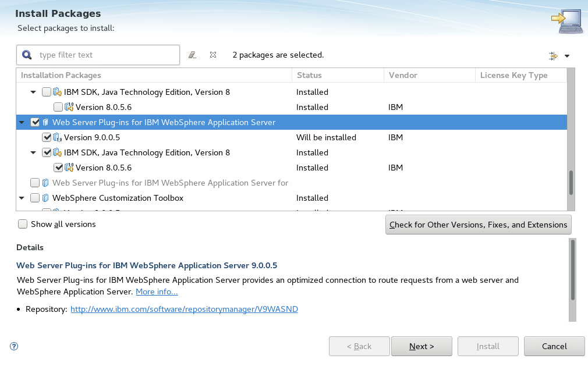This screenshot has width=588, height=366.
Task: Click icon of the unchecked IBM SDK Java row
Action: click(58, 92)
